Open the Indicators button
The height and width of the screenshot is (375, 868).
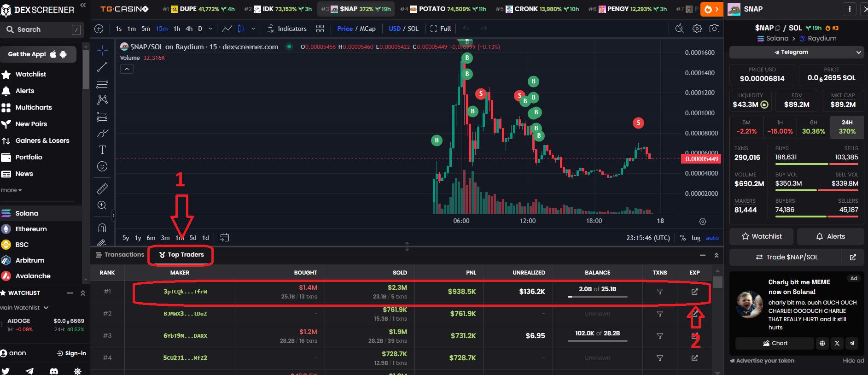287,29
